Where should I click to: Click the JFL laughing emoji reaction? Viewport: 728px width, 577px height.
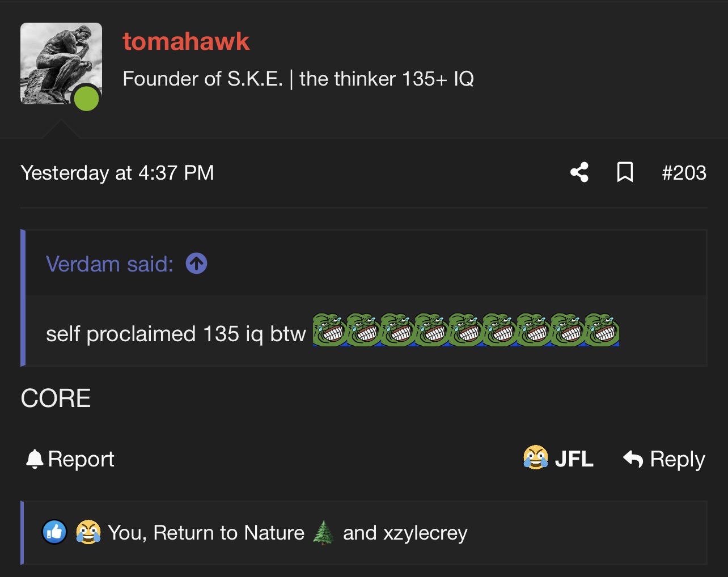pyautogui.click(x=535, y=458)
